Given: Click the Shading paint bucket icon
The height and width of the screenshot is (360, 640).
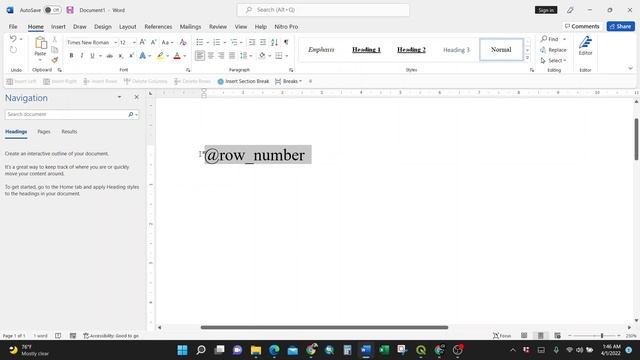Looking at the screenshot, I should click(262, 56).
